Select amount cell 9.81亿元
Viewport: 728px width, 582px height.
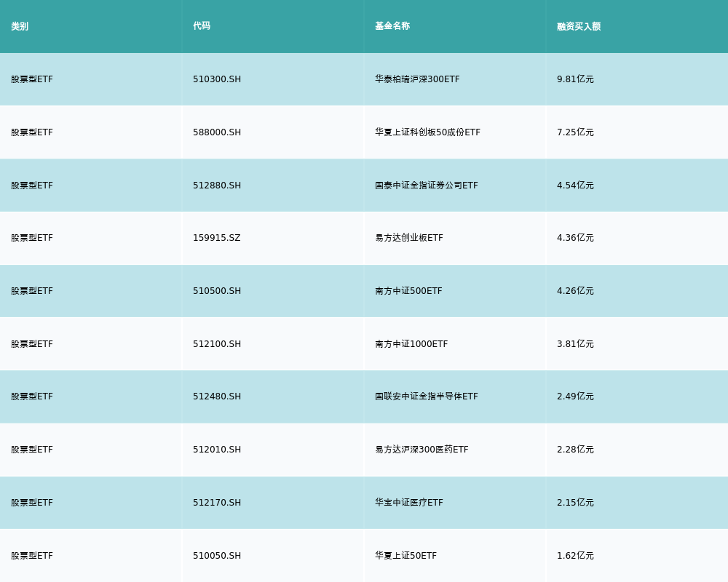(x=575, y=79)
